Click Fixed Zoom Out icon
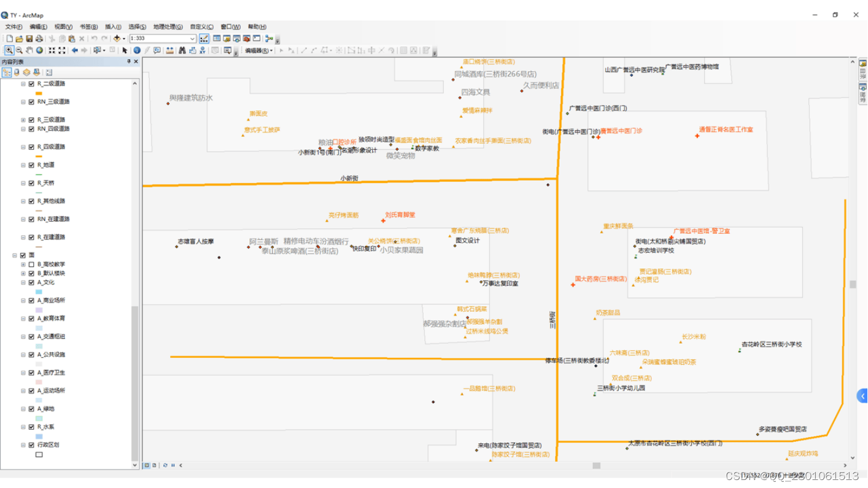The width and height of the screenshot is (868, 488). (x=62, y=50)
